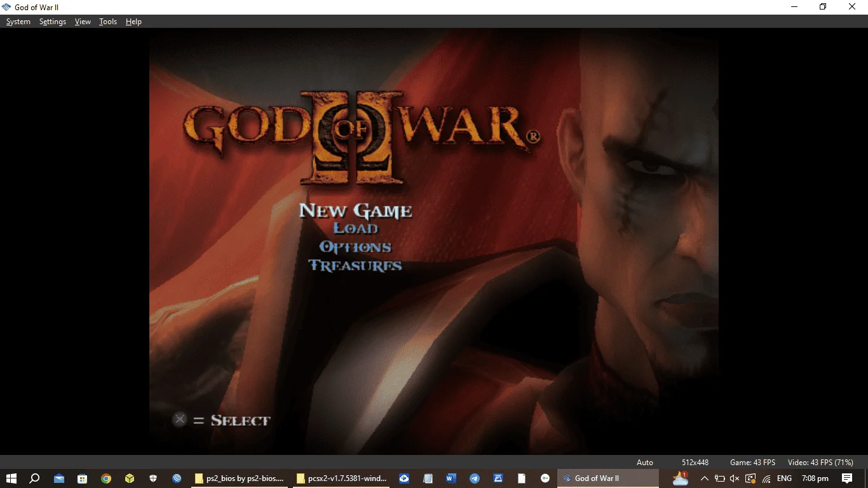Click the battery status tray icon
The height and width of the screenshot is (488, 868).
[x=720, y=478]
